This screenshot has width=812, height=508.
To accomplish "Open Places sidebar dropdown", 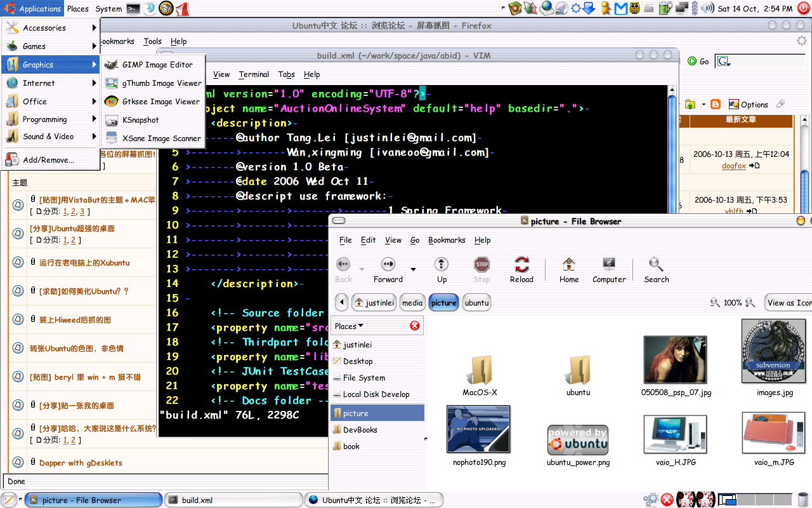I will [350, 326].
